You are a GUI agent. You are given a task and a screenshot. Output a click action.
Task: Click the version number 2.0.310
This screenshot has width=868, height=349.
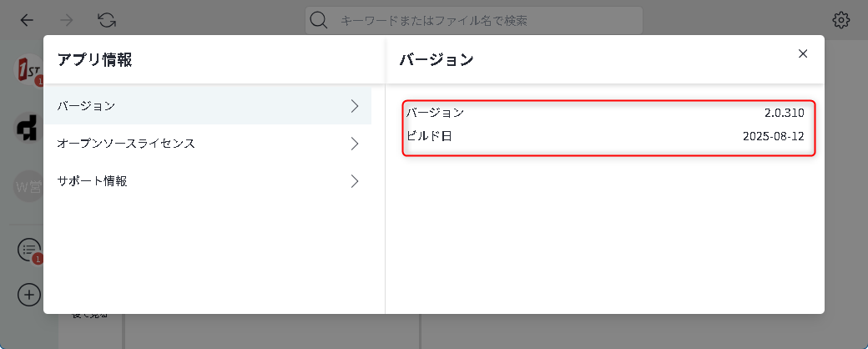(784, 113)
